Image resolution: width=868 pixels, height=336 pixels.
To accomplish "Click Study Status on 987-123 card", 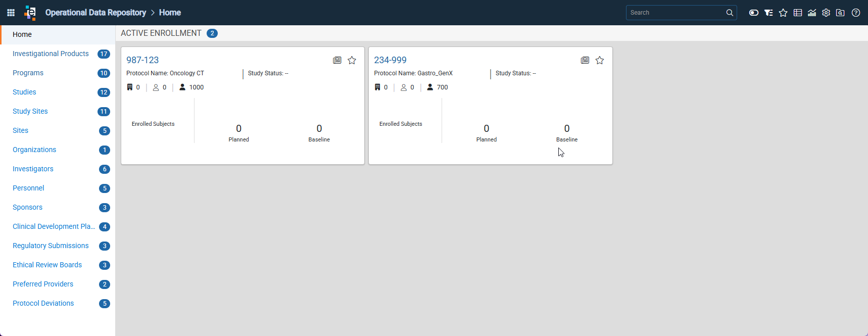I will (x=268, y=73).
